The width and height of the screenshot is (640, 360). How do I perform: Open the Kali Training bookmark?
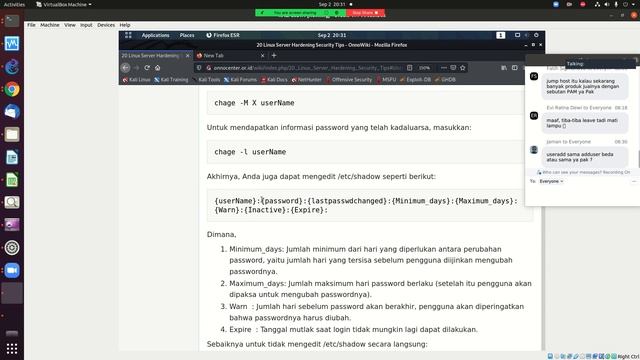point(171,80)
